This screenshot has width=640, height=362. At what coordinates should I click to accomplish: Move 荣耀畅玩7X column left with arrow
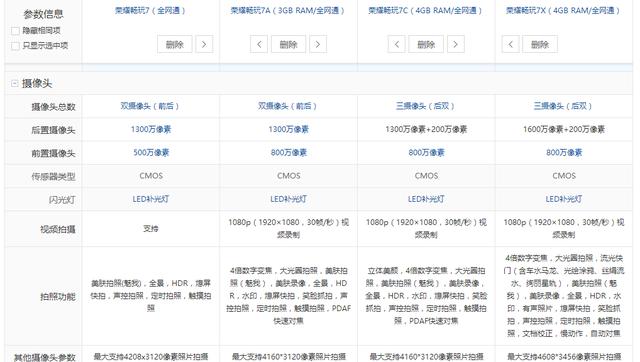point(510,44)
